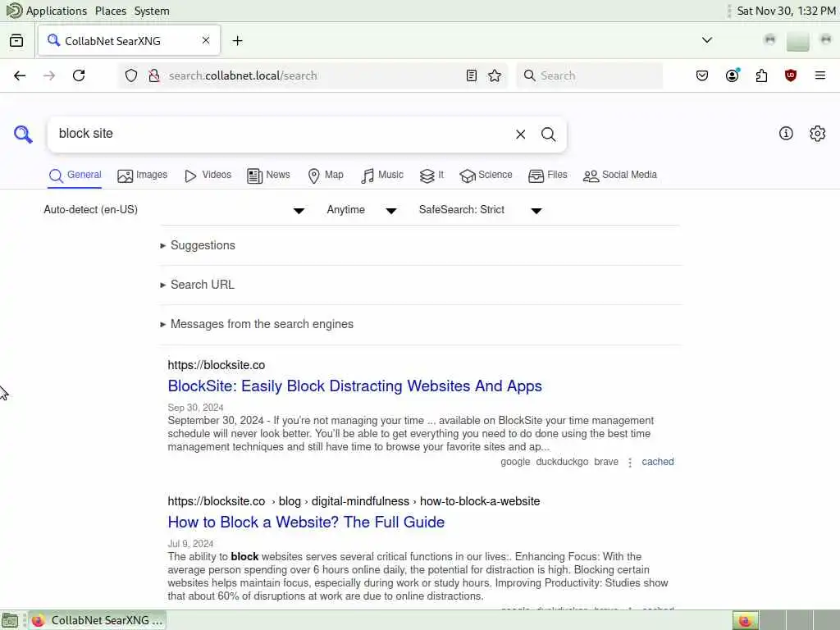Click CollabNet SearXNG taskbar window button
Viewport: 840px width, 630px height.
coord(98,620)
